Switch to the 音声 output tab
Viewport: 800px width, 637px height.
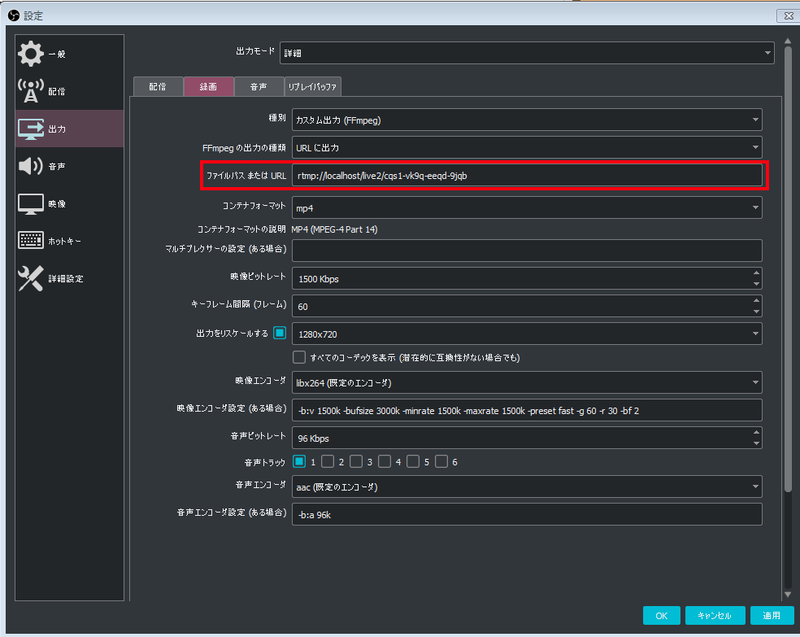click(x=259, y=87)
